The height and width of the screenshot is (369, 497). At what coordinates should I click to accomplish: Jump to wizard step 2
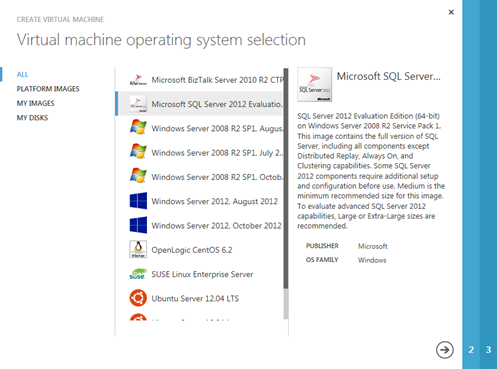click(x=471, y=350)
